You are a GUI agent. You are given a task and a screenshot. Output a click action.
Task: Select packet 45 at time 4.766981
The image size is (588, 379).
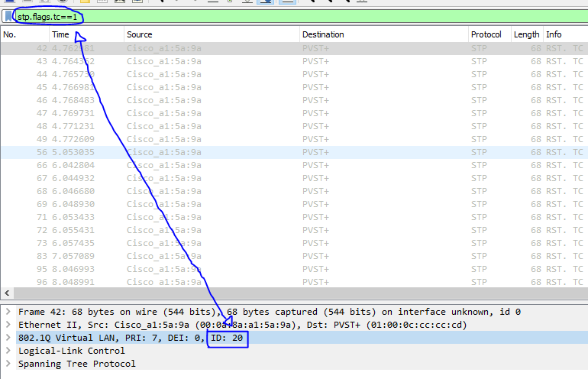294,87
